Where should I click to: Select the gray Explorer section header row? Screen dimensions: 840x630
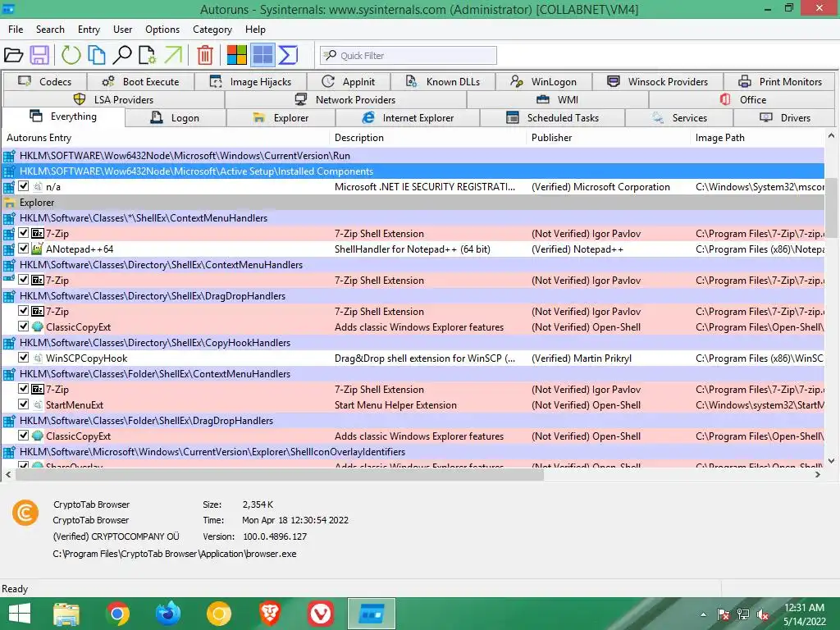[413, 203]
